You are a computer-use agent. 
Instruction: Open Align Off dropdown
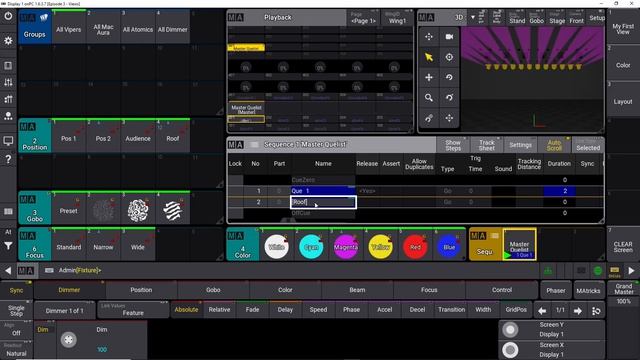click(16, 330)
